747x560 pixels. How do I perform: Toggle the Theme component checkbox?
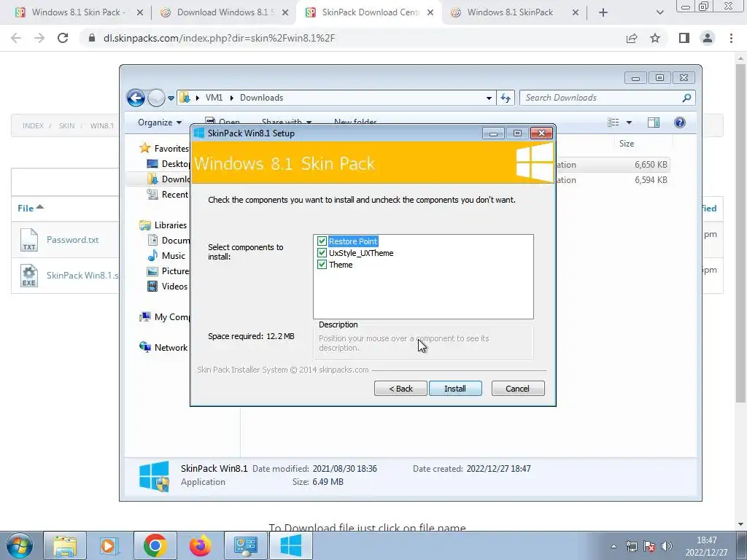pos(322,264)
